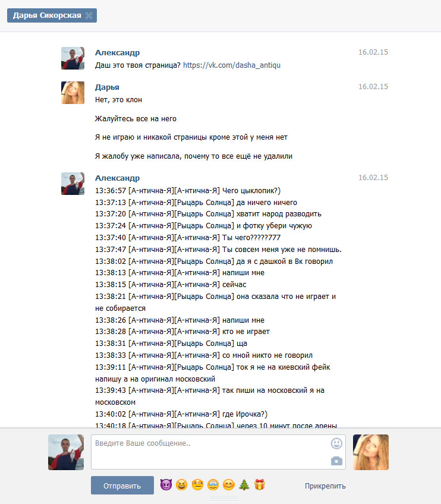Click the camera attach photo icon
This screenshot has height=504, width=441.
click(336, 461)
